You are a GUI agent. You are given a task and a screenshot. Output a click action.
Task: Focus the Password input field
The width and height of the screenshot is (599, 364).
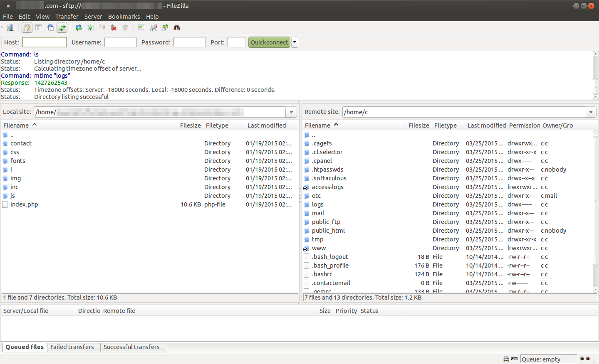[x=190, y=42]
